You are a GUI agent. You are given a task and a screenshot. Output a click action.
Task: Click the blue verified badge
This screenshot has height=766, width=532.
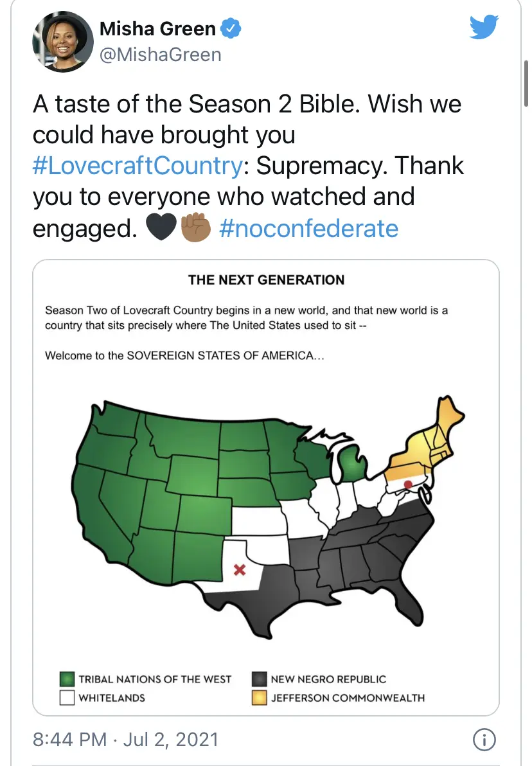(231, 28)
